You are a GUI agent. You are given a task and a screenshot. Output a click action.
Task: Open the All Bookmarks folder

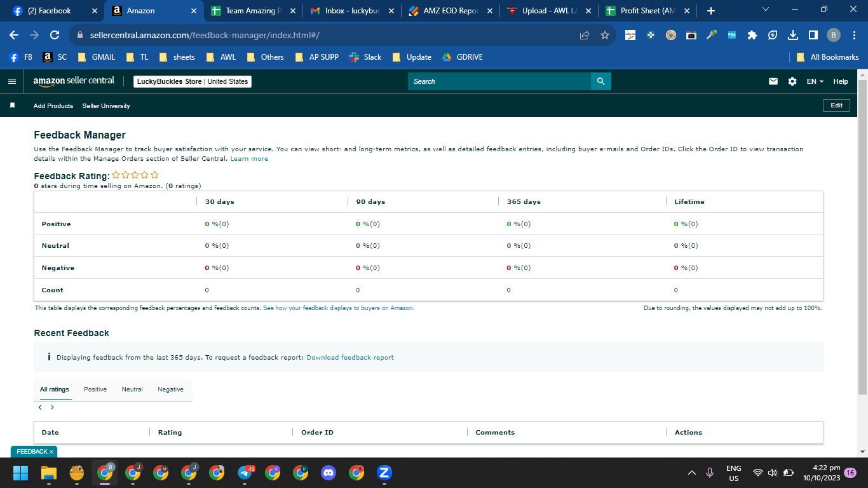(x=827, y=57)
